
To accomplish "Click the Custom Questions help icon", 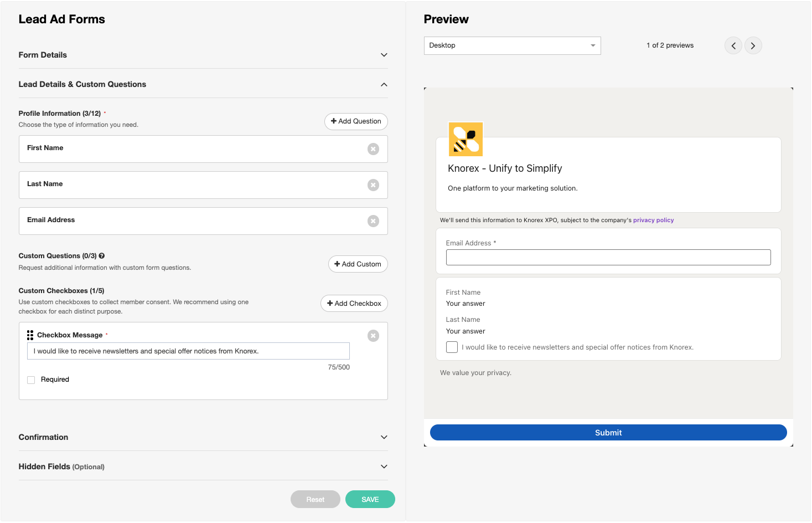I will point(102,256).
